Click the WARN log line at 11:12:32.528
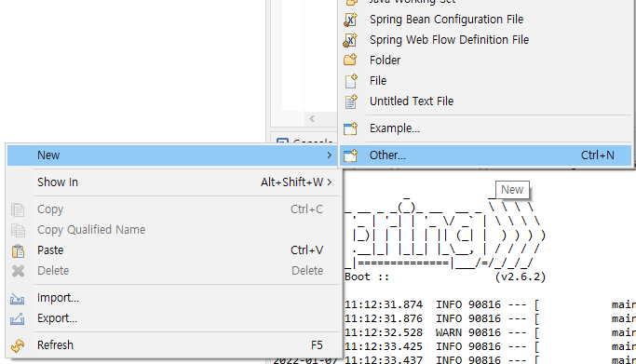Screen dimensions: 636x364 (x=490, y=332)
